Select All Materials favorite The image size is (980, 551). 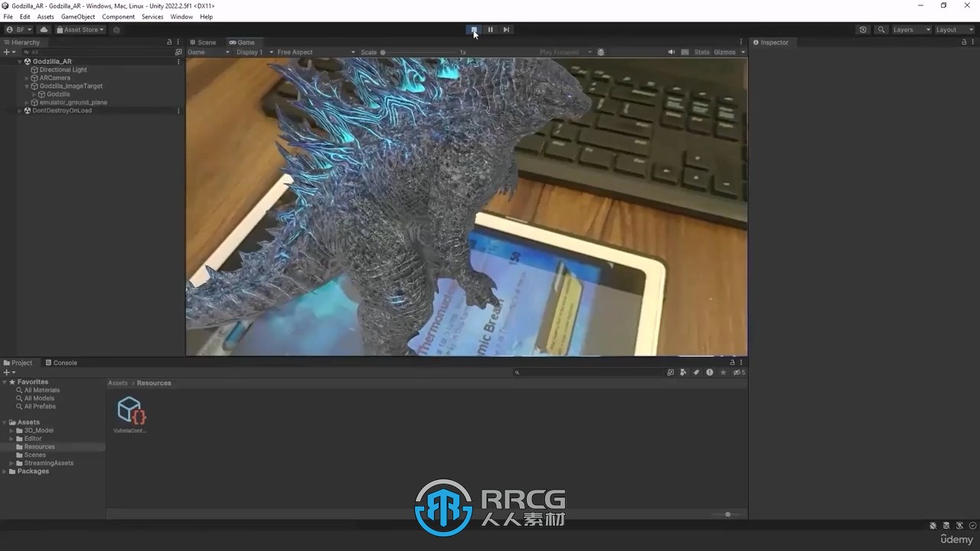tap(41, 390)
